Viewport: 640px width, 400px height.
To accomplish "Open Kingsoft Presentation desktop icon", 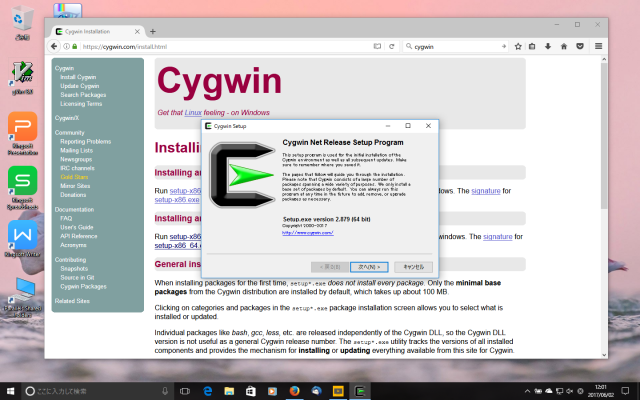I will pyautogui.click(x=22, y=133).
